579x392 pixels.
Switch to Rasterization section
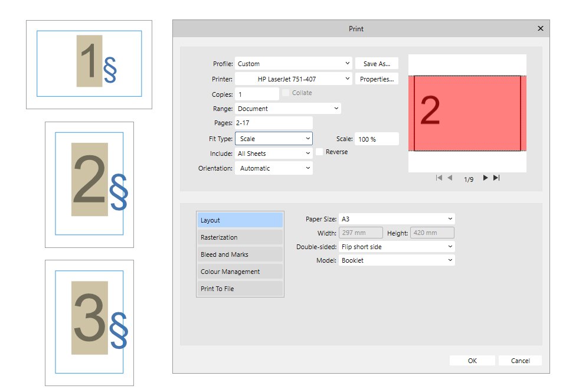[240, 237]
